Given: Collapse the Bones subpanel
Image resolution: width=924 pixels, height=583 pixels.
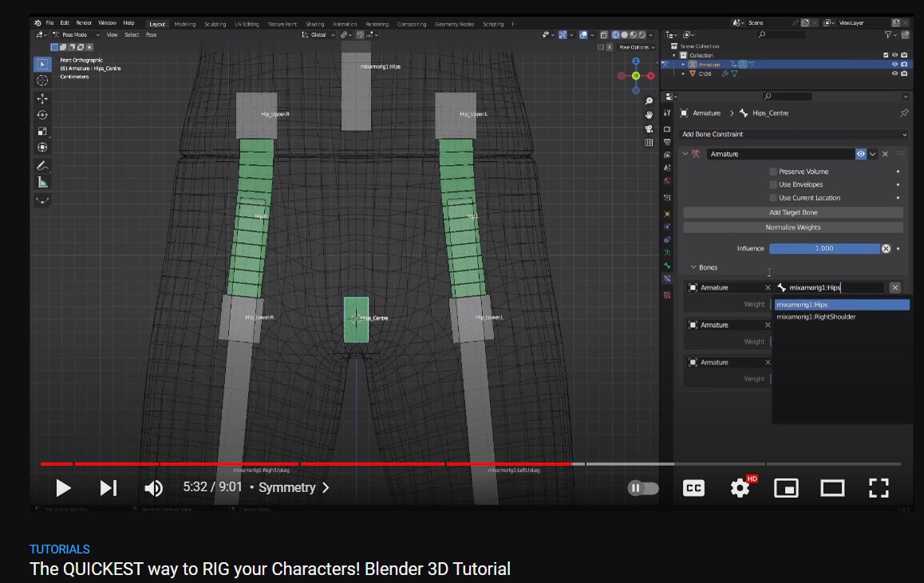Looking at the screenshot, I should [x=693, y=267].
